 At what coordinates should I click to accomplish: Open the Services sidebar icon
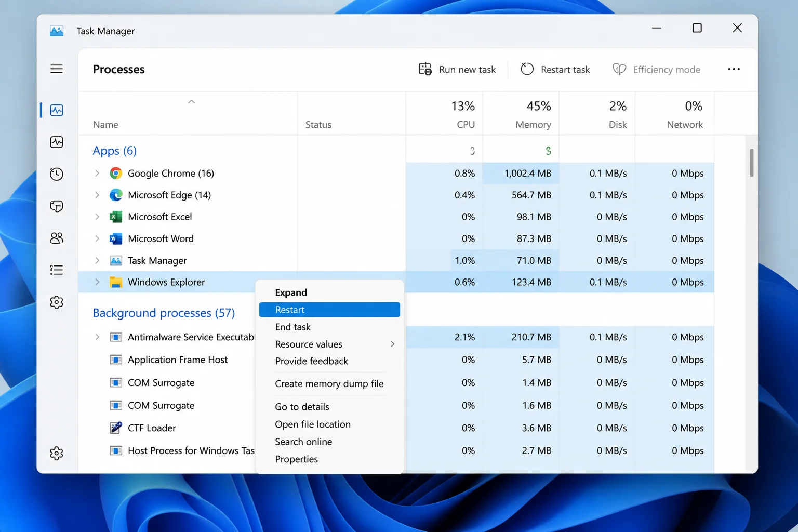(57, 302)
